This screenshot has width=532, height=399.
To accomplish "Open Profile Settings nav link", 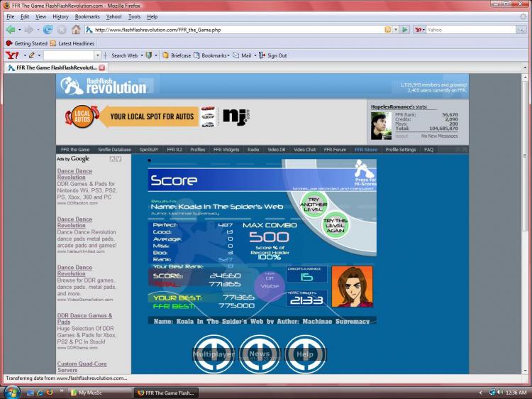I will coord(400,149).
